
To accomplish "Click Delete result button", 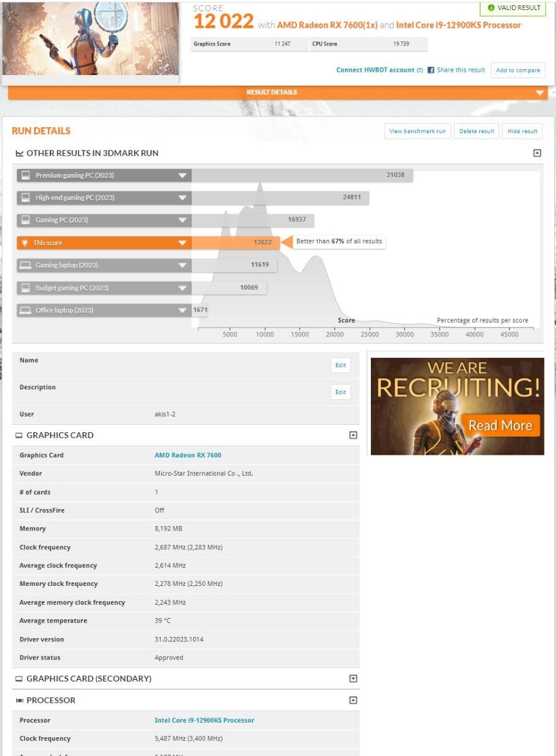I will click(x=477, y=131).
